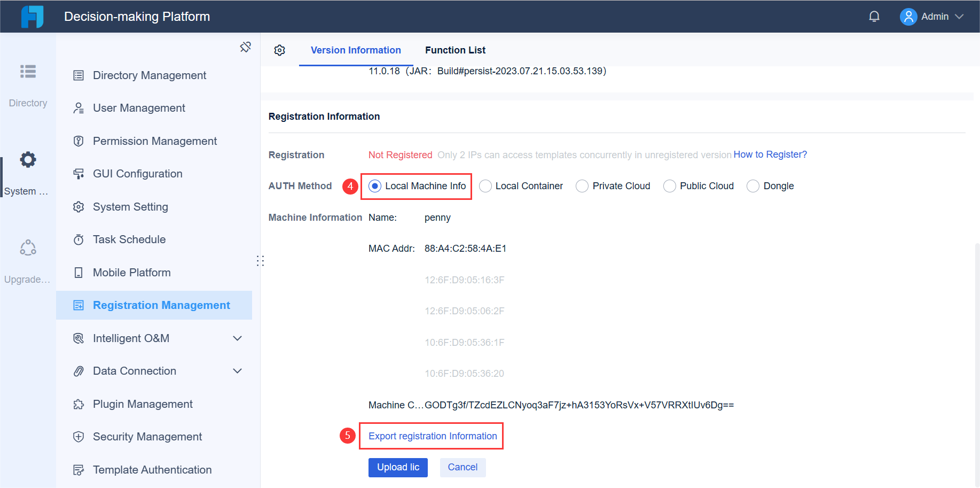
Task: Expand the Data Connection section
Action: (x=237, y=370)
